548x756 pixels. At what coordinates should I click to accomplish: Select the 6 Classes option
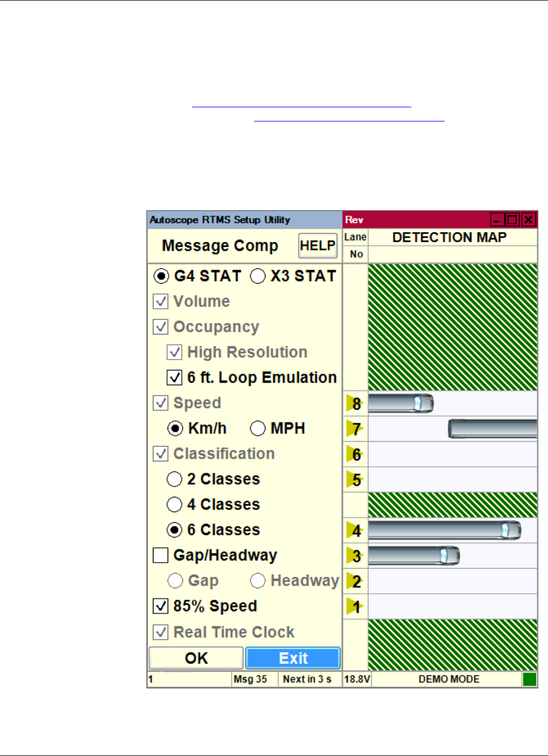pos(174,530)
